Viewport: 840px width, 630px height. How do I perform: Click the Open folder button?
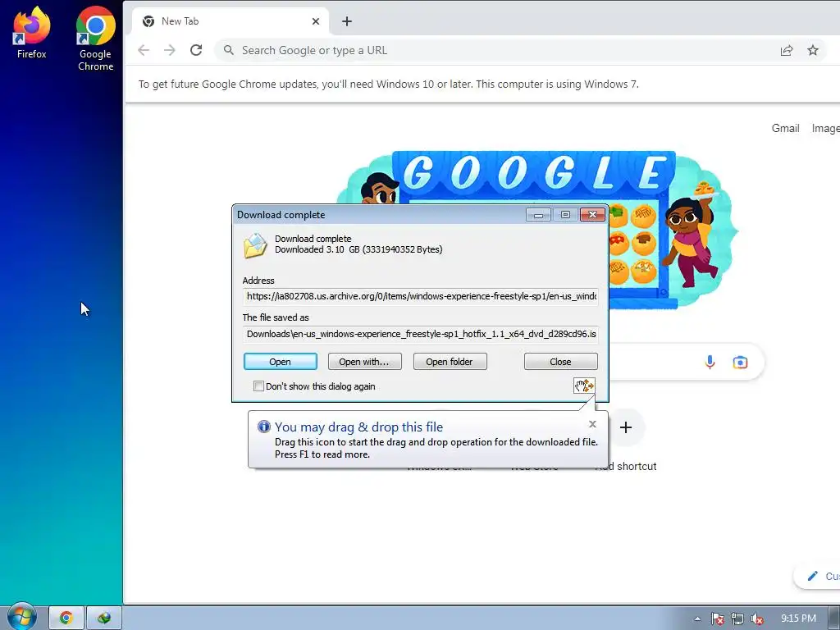450,362
